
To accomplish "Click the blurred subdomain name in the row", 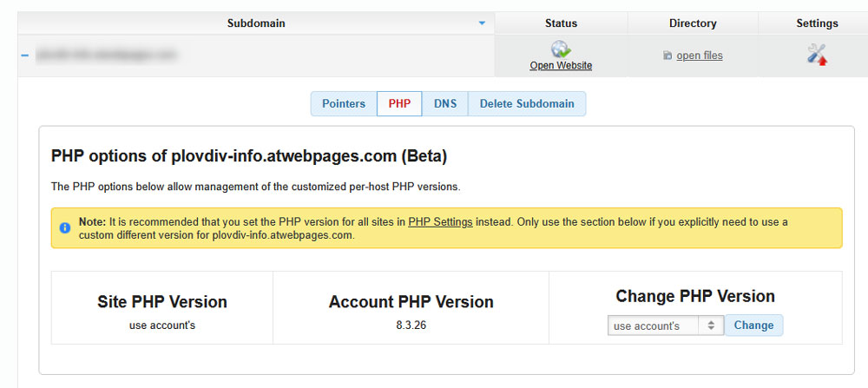I will tap(107, 56).
